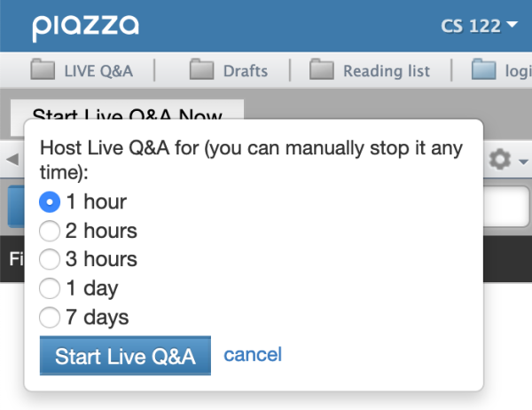
Task: Click the Reading list folder icon
Action: click(322, 70)
